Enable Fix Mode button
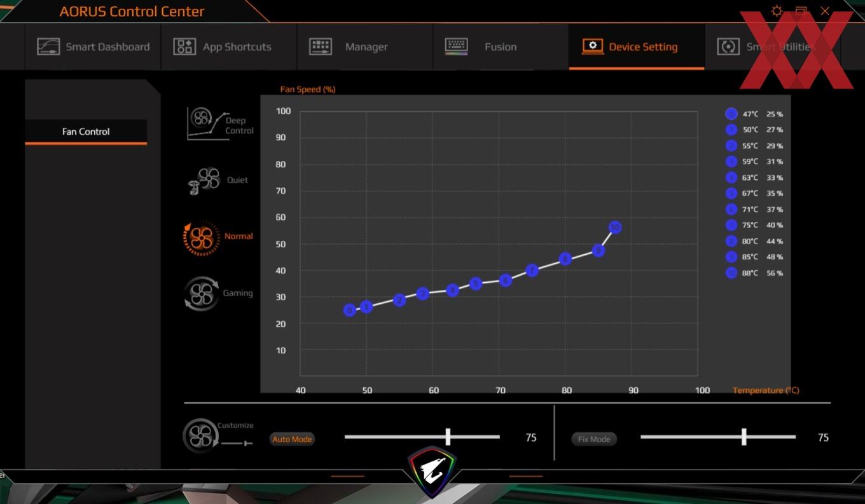The width and height of the screenshot is (865, 504). coord(594,439)
